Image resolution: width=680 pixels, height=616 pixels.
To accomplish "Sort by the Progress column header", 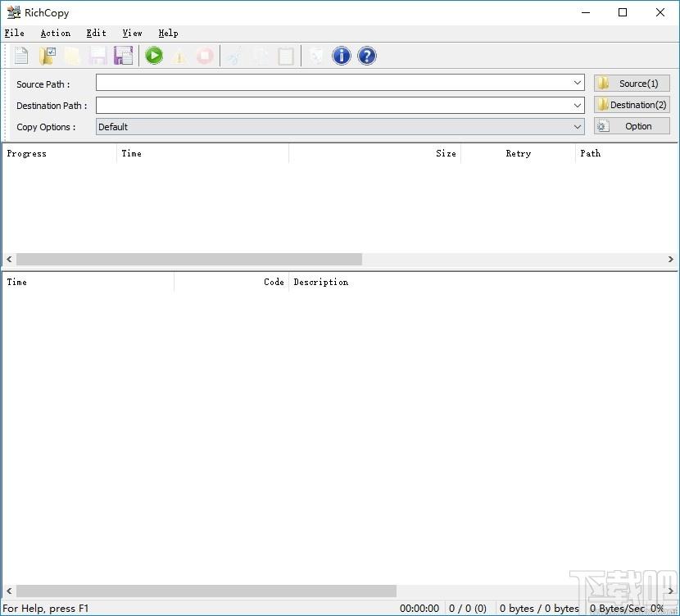I will (60, 153).
